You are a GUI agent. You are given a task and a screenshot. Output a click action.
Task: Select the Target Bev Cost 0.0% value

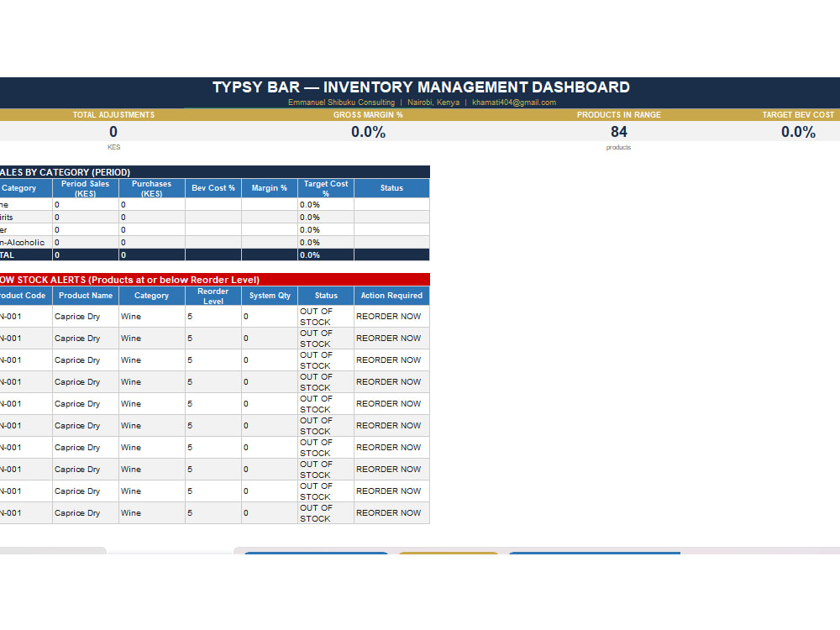coord(798,132)
